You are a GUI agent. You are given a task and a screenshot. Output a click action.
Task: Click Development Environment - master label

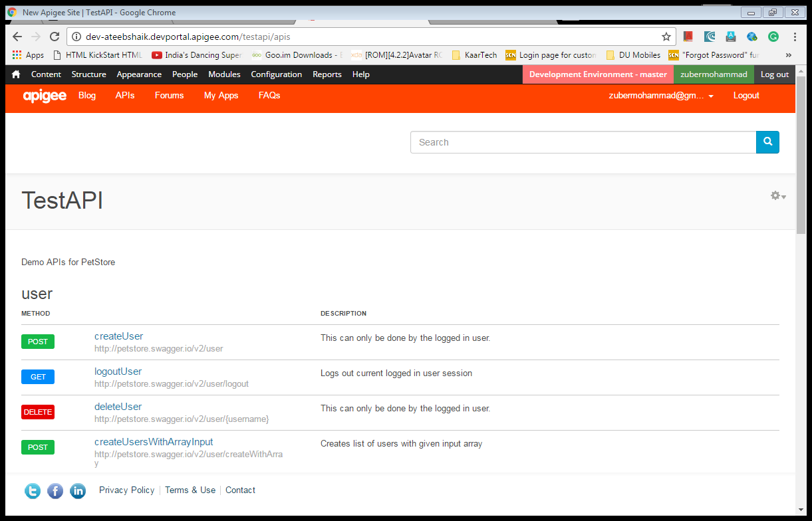click(x=598, y=74)
